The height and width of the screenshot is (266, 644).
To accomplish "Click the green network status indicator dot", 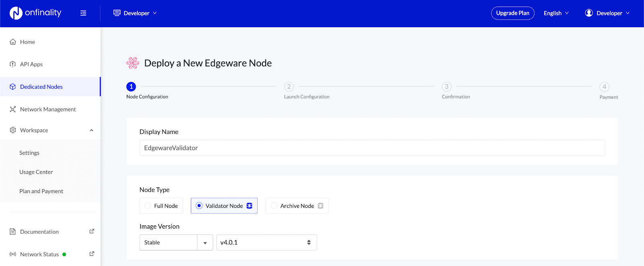I will pyautogui.click(x=64, y=254).
